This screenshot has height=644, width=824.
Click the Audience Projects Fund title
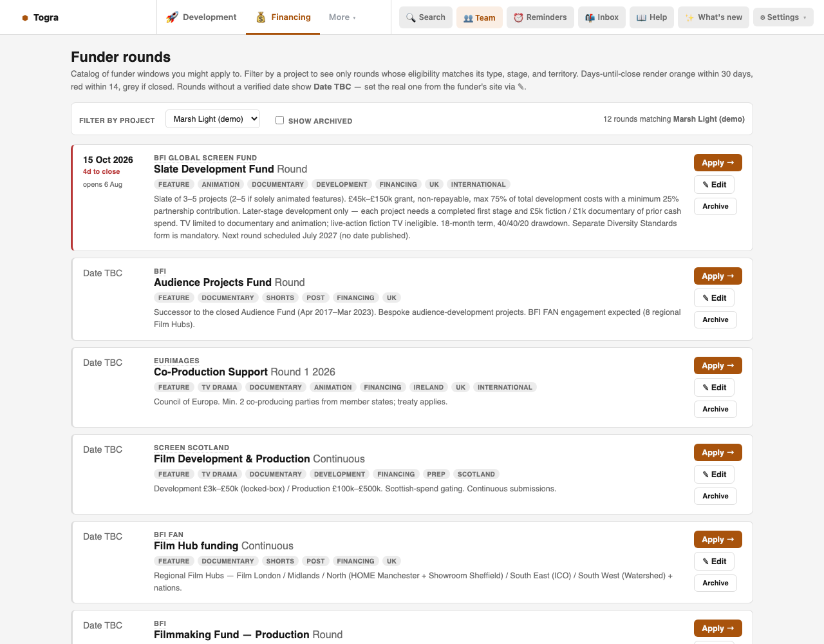pos(212,283)
